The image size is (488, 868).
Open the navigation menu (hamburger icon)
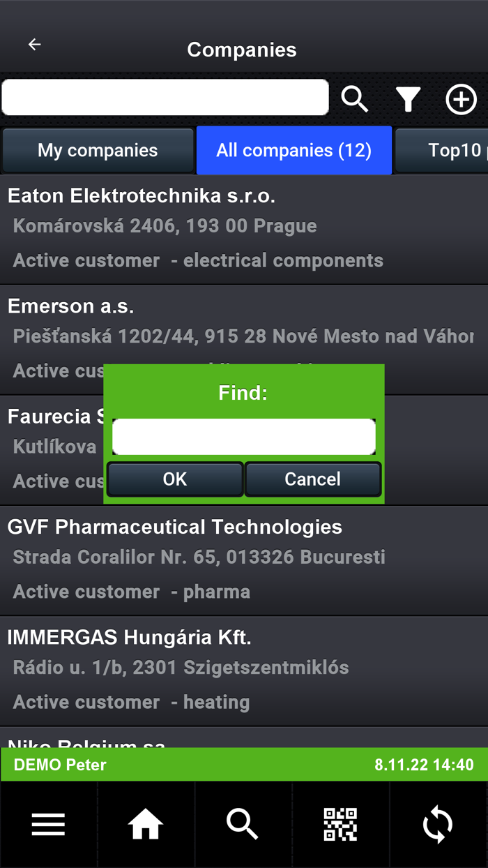coord(48,824)
